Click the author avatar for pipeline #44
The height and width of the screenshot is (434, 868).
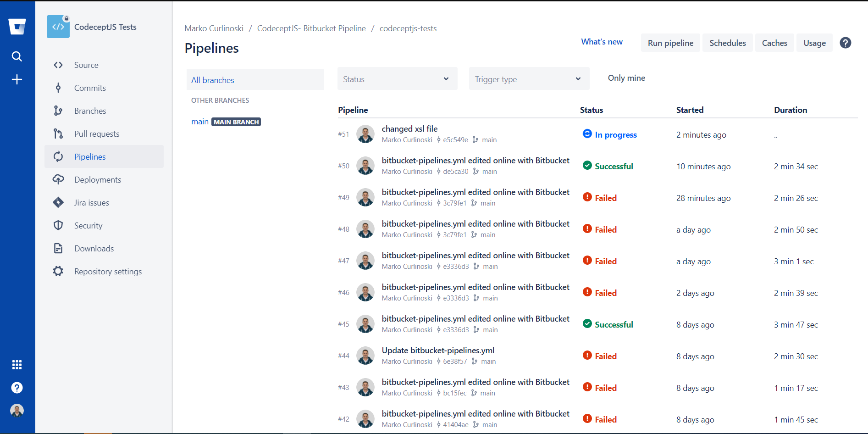point(365,356)
